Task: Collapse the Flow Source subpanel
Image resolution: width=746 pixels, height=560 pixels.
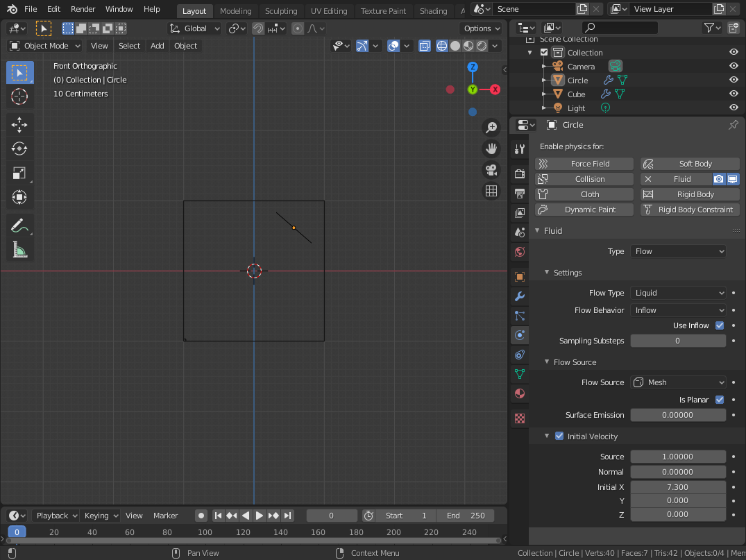Action: coord(547,362)
